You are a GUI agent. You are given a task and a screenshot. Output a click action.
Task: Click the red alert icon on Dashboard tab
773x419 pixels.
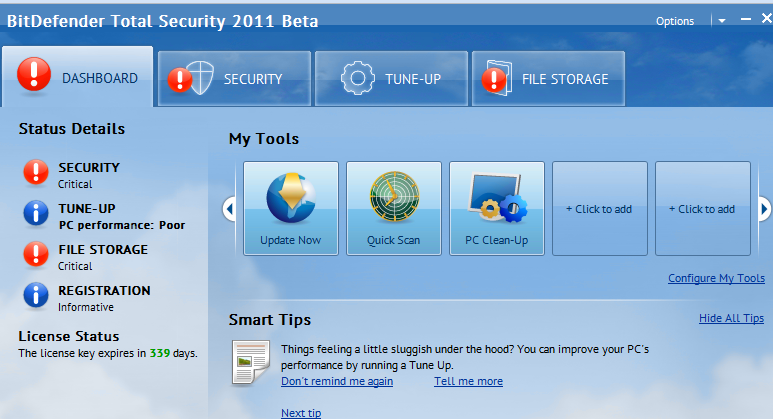point(34,74)
